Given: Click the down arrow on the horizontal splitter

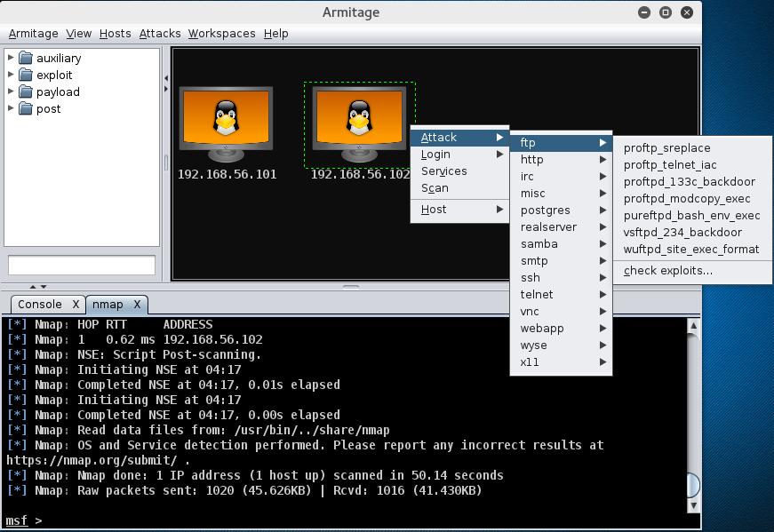Looking at the screenshot, I should pyautogui.click(x=44, y=287).
